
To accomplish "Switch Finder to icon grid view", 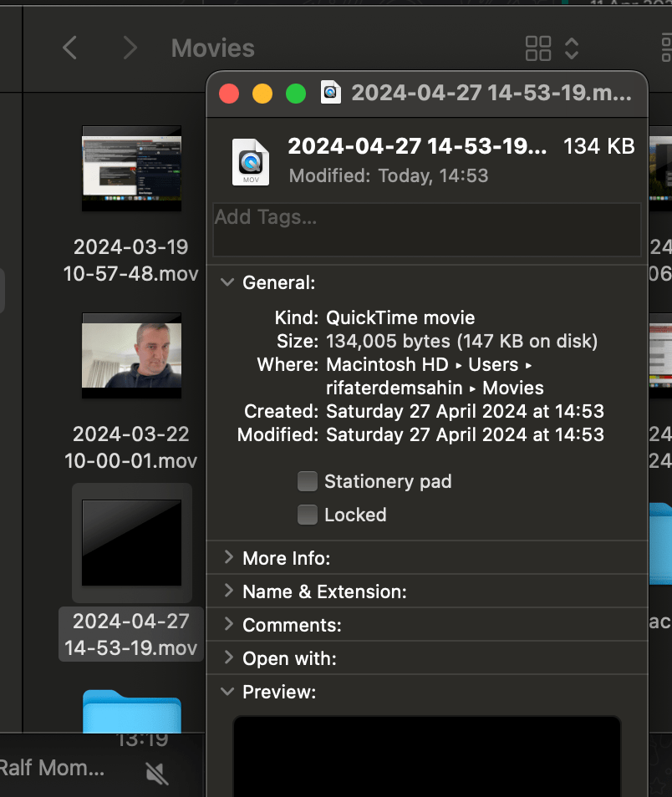I will coord(538,48).
